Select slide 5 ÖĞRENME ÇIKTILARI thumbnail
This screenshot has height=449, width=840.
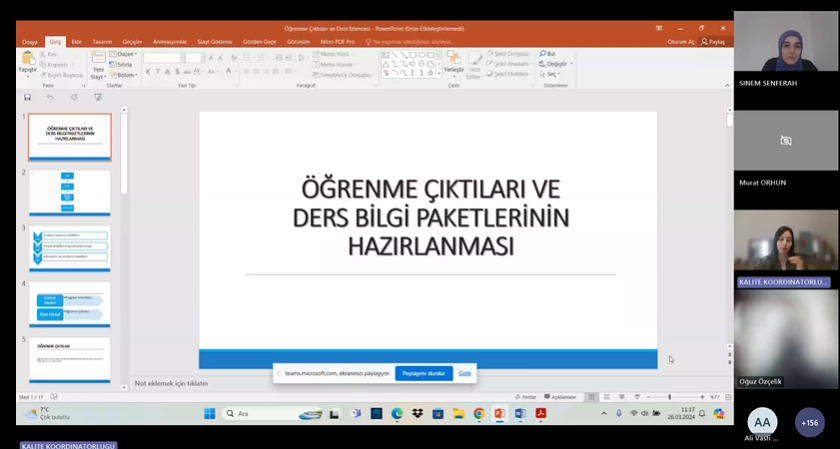point(70,360)
